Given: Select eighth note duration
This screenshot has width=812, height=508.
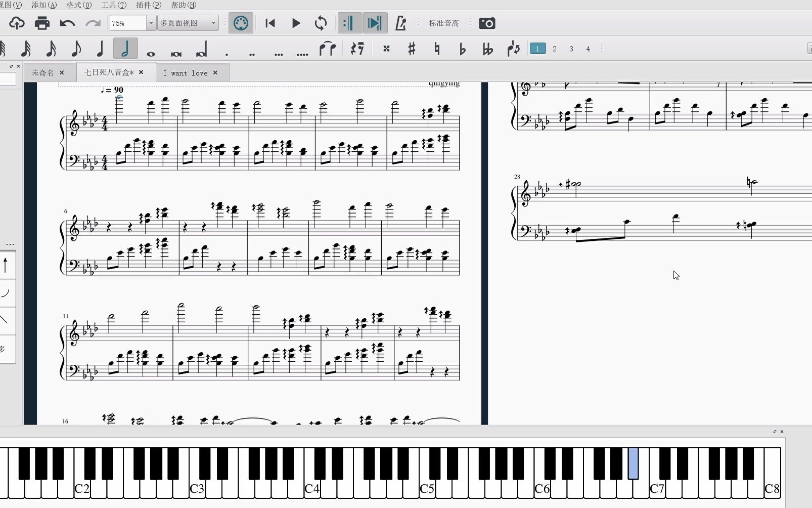Looking at the screenshot, I should coord(76,49).
